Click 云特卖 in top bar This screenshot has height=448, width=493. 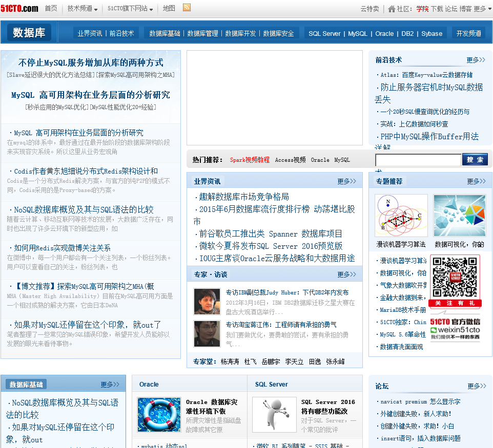point(370,9)
